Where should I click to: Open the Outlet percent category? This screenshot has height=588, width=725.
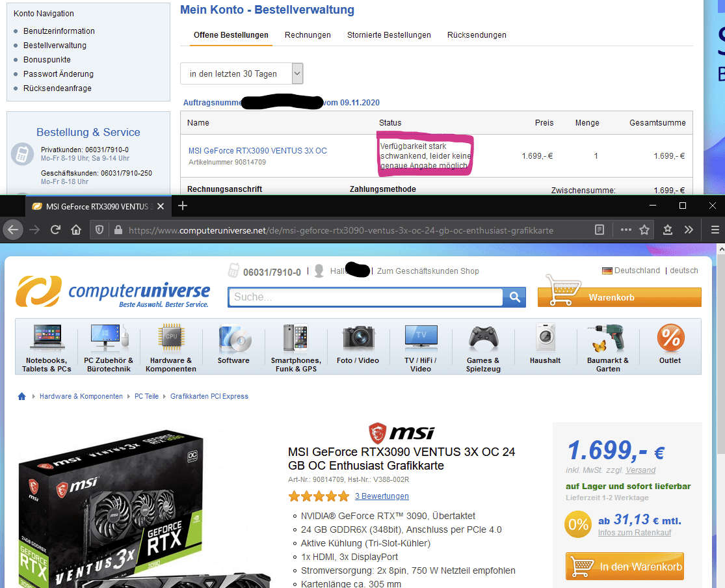point(670,345)
